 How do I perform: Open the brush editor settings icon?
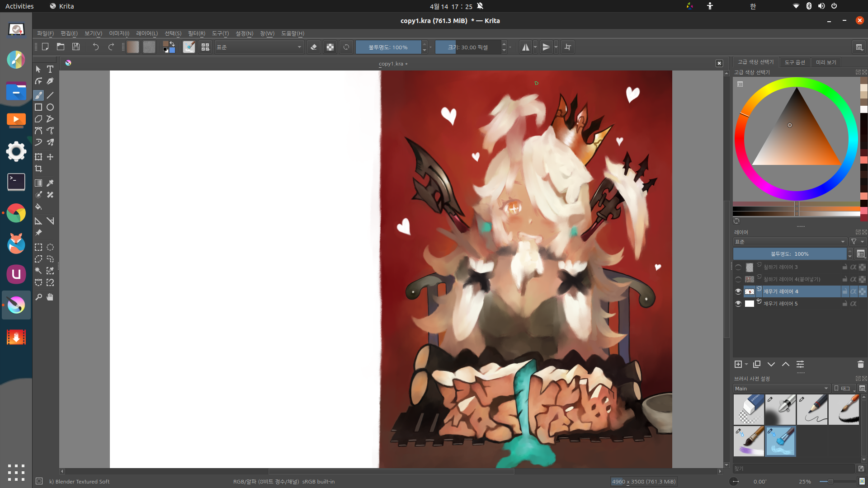pyautogui.click(x=189, y=47)
